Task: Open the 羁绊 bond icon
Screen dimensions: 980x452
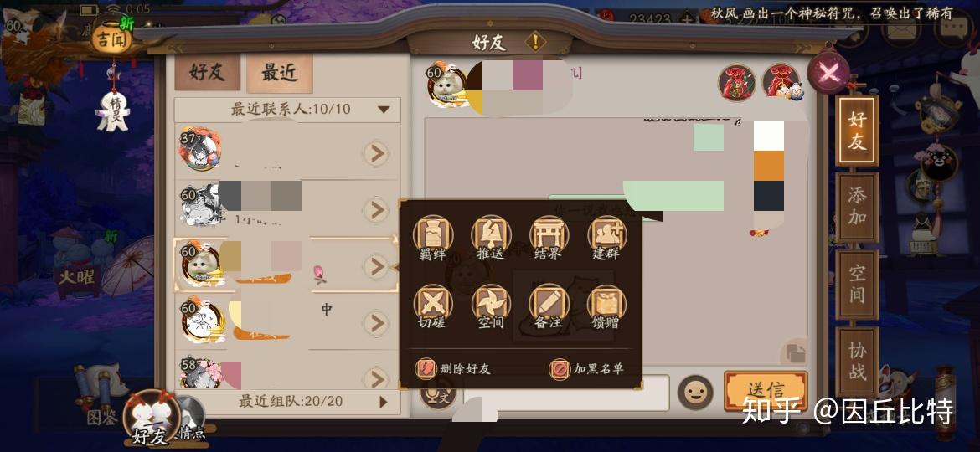Action: [x=432, y=237]
